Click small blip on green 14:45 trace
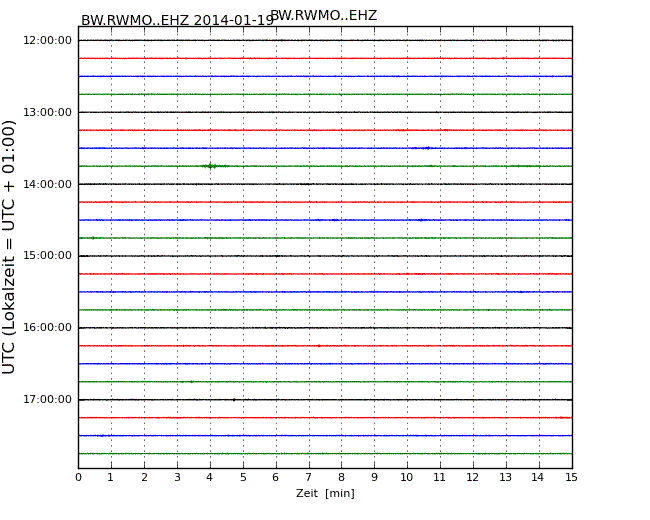The width and height of the screenshot is (650, 520). [93, 238]
